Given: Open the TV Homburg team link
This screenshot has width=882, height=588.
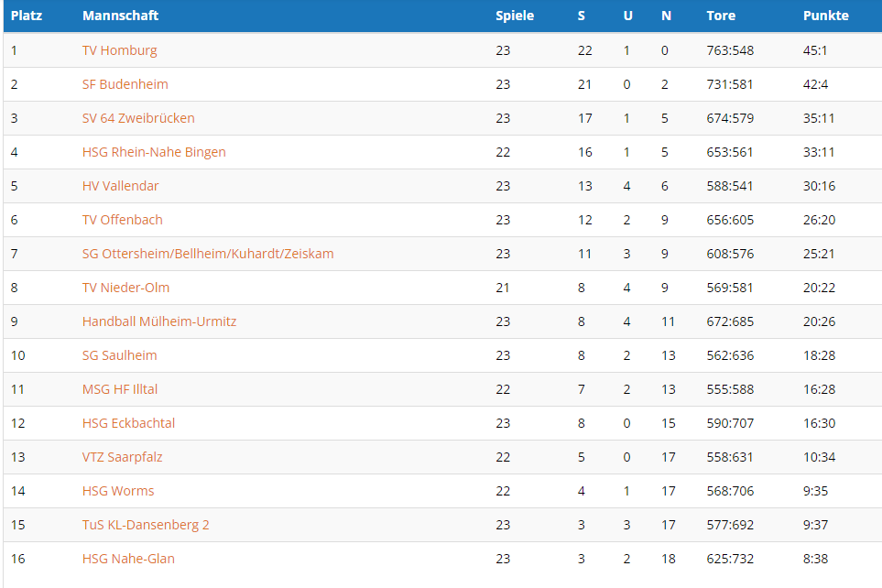Looking at the screenshot, I should 119,50.
